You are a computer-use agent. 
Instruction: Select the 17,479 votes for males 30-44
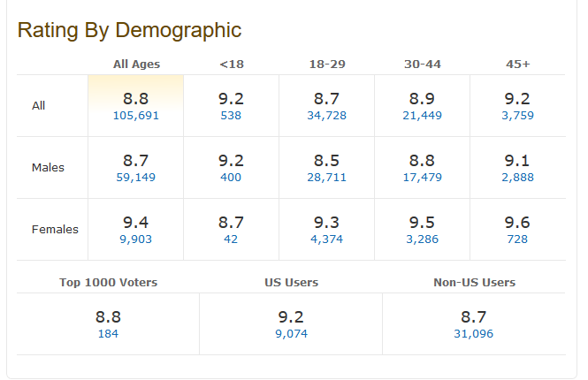coord(423,178)
